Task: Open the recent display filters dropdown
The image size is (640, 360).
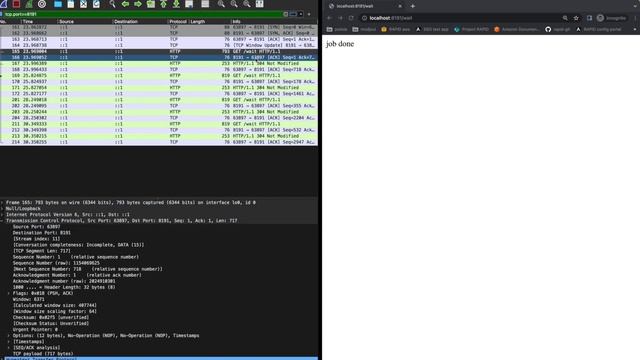Action: 301,14
